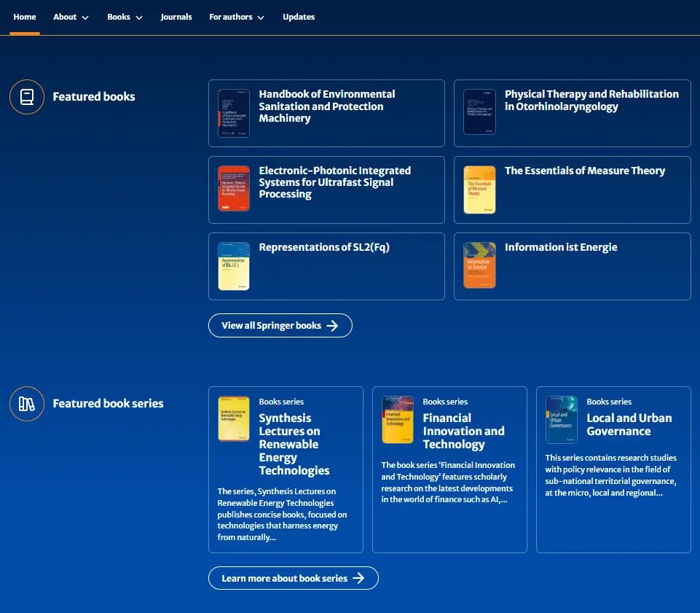Open Representations of SL2(Fq) book link
The width and height of the screenshot is (700, 613).
click(x=324, y=247)
